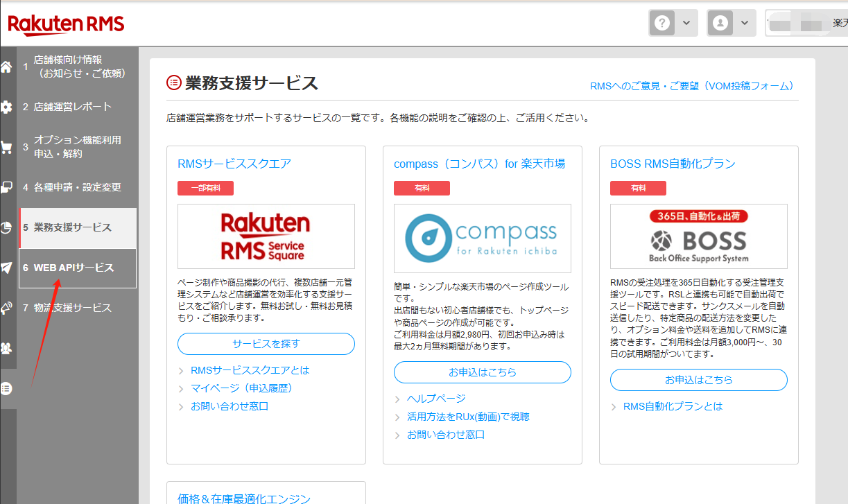Open the 価格＆在庫最適化エンジン card title
848x504 pixels.
pyautogui.click(x=244, y=498)
